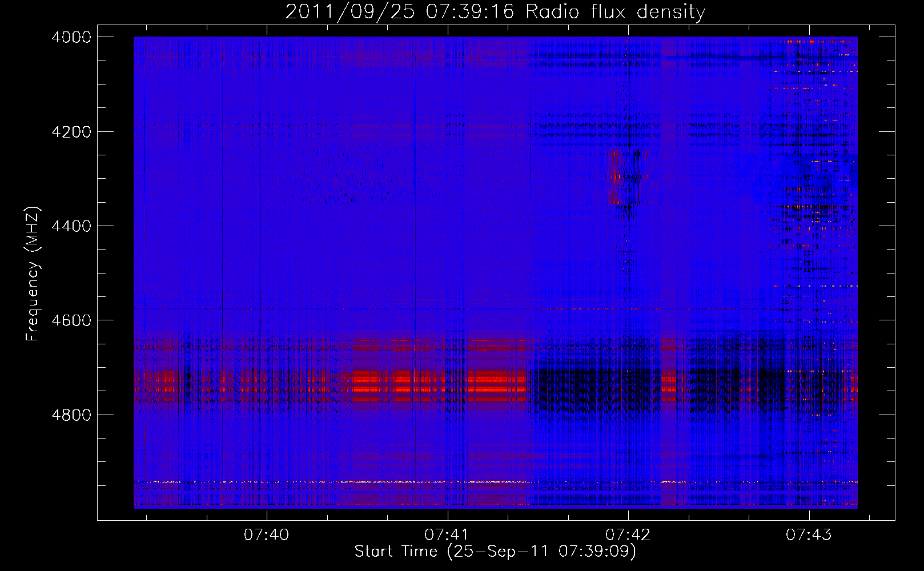Click the plot title '2011/09/25 07:39:16 Radio flux density'
The image size is (924, 571).
tap(495, 11)
